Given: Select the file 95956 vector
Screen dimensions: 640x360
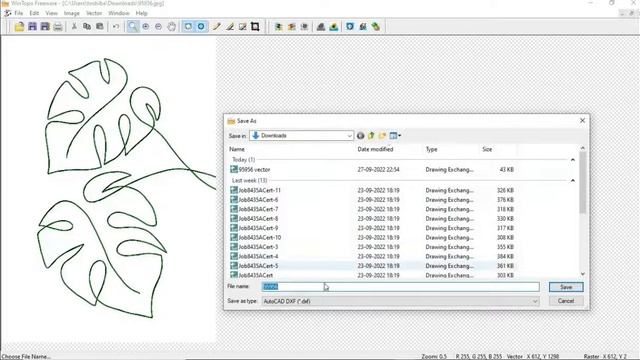Looking at the screenshot, I should 254,169.
